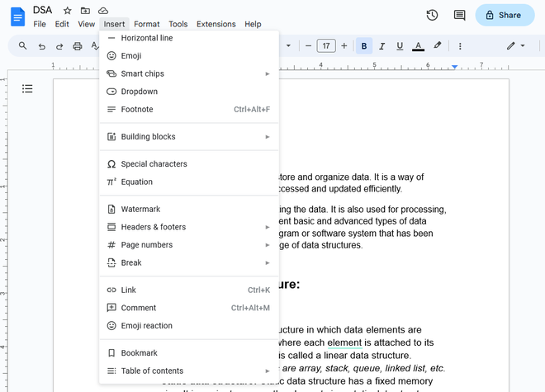The image size is (545, 392).
Task: Open editing mode pencil dropdown
Action: tap(515, 46)
